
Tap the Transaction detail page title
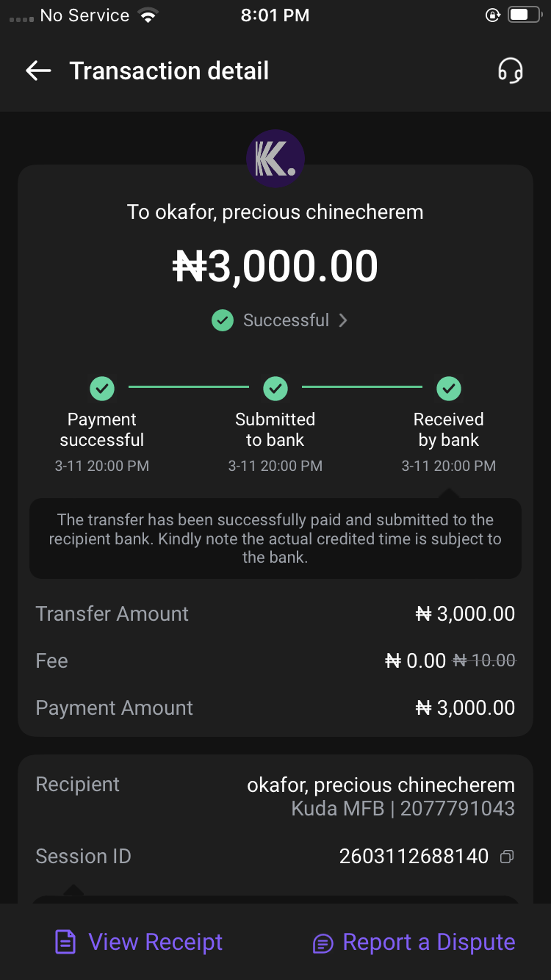pos(169,71)
